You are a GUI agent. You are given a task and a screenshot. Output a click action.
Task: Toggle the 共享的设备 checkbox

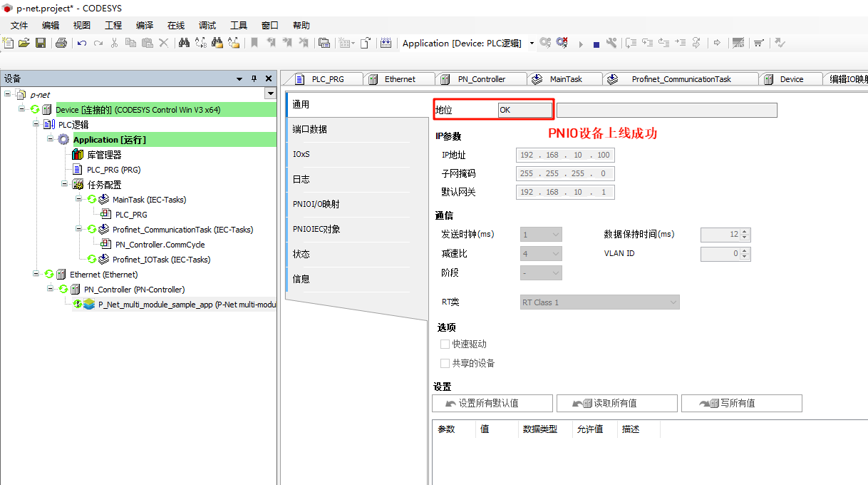[x=445, y=363]
